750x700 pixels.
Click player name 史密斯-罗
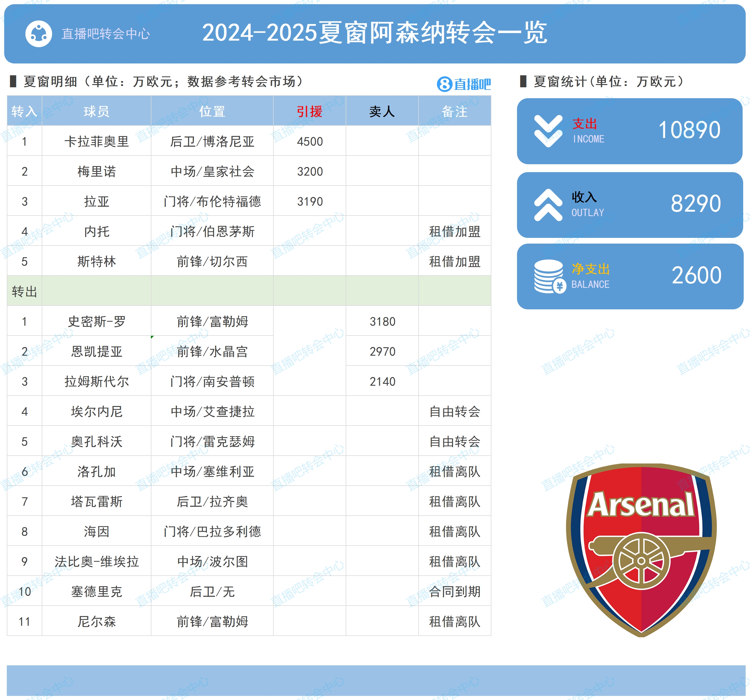coord(97,321)
